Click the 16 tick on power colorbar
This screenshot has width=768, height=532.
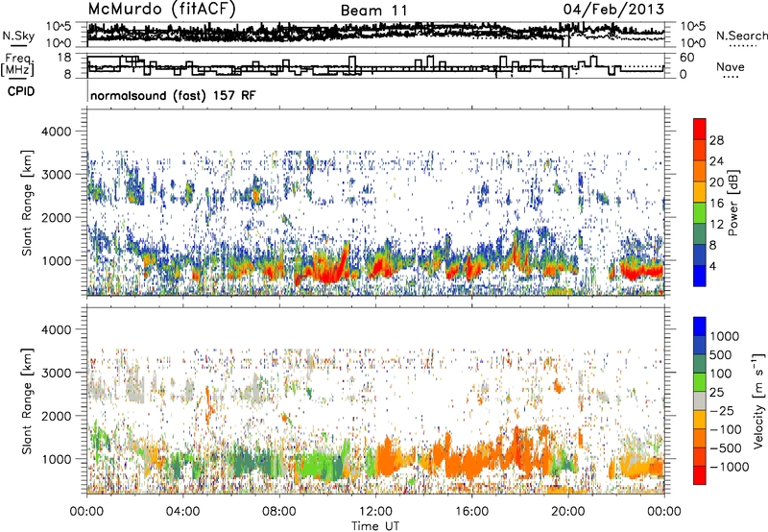pyautogui.click(x=716, y=204)
